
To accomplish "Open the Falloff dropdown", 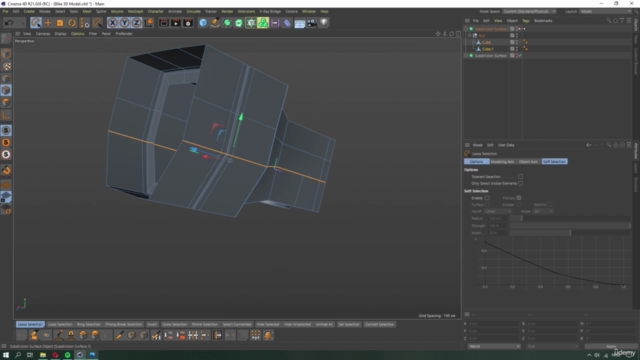I will 498,211.
